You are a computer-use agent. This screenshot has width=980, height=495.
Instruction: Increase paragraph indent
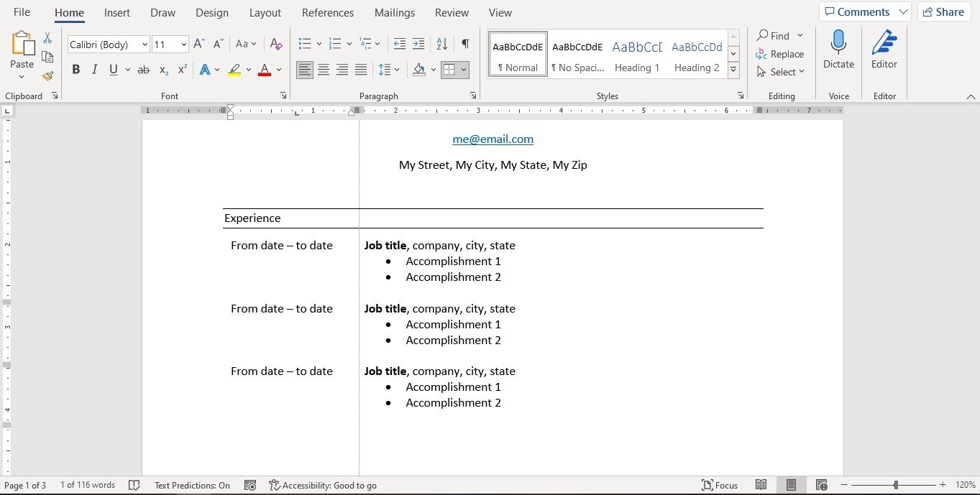click(x=418, y=45)
